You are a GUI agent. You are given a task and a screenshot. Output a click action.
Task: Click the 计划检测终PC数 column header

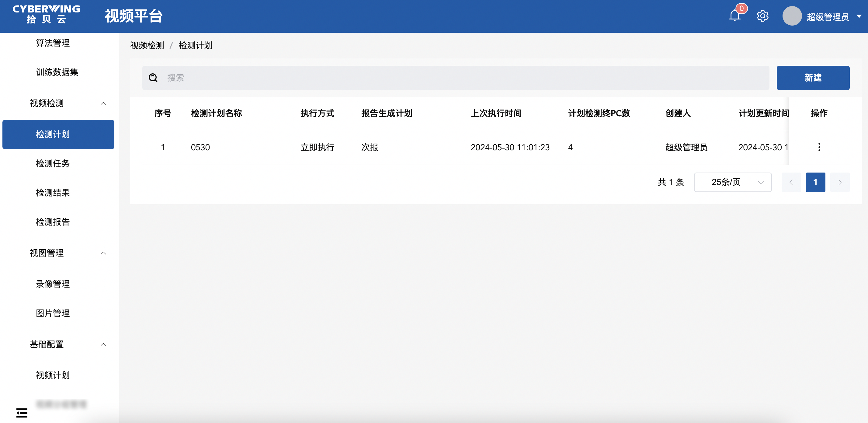point(599,113)
